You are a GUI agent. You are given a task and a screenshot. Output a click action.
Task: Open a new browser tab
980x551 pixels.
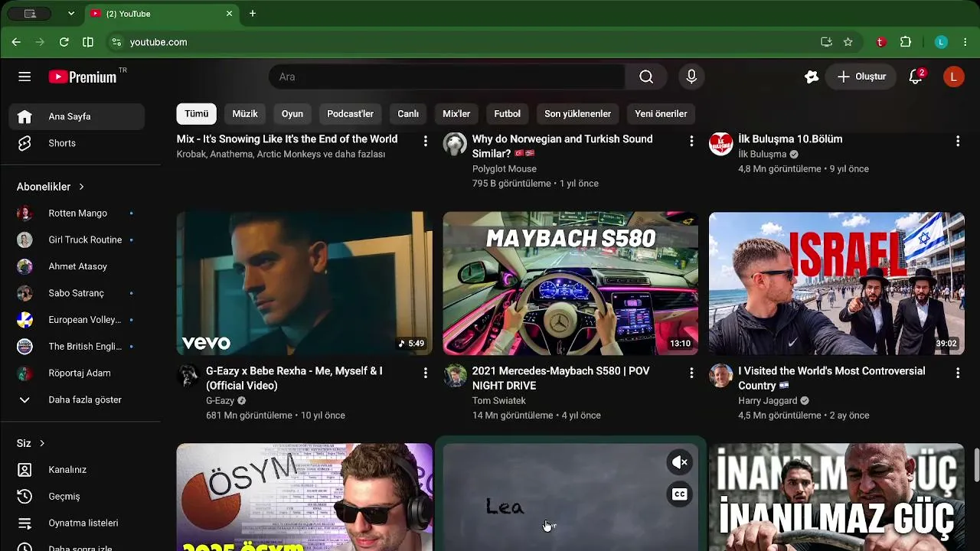[x=253, y=14]
